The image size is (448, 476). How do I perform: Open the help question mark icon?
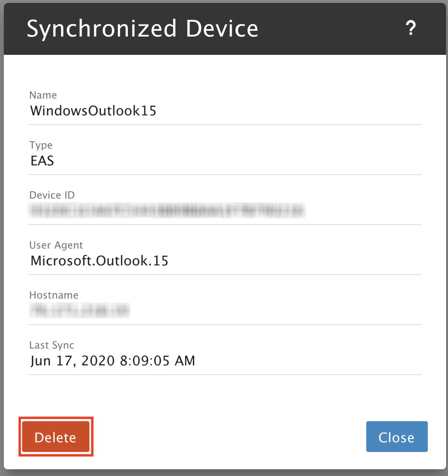(411, 28)
